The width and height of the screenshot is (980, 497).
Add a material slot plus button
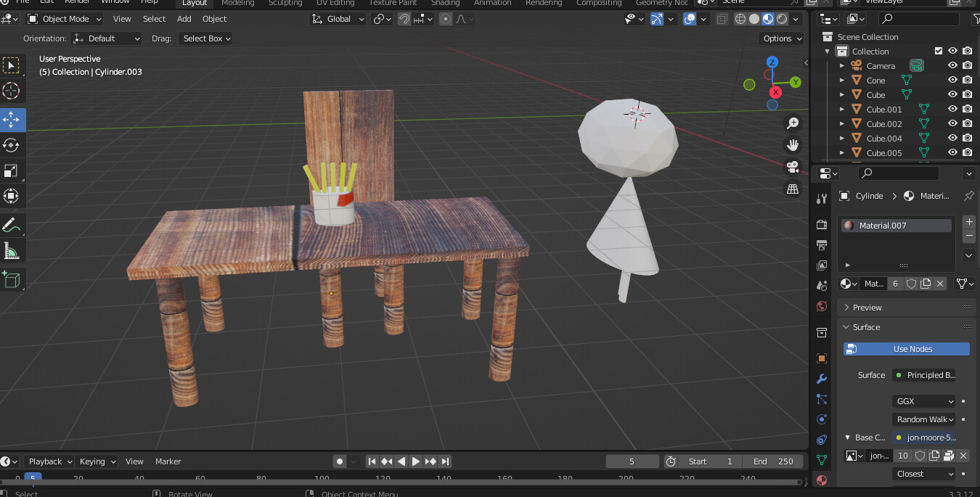click(969, 222)
